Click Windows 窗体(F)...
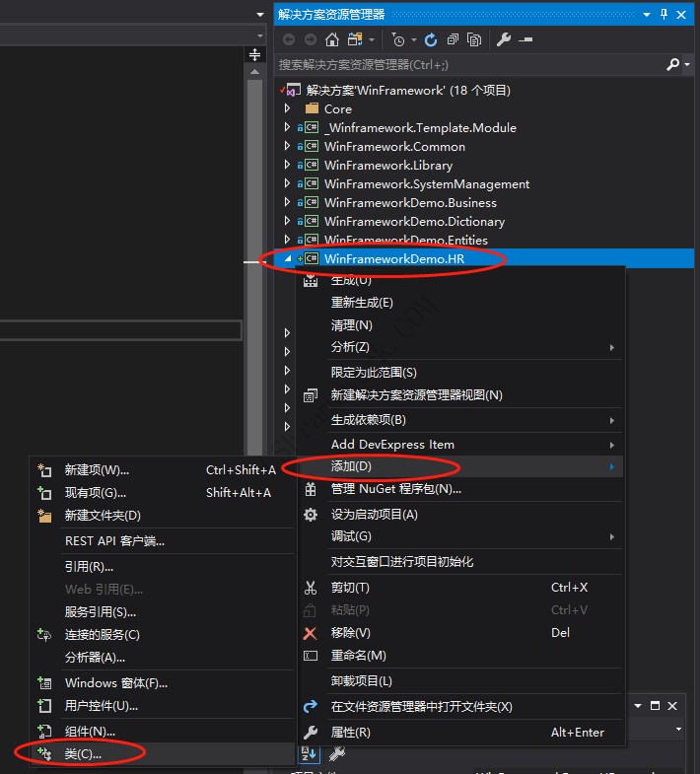The image size is (700, 774). point(163,683)
